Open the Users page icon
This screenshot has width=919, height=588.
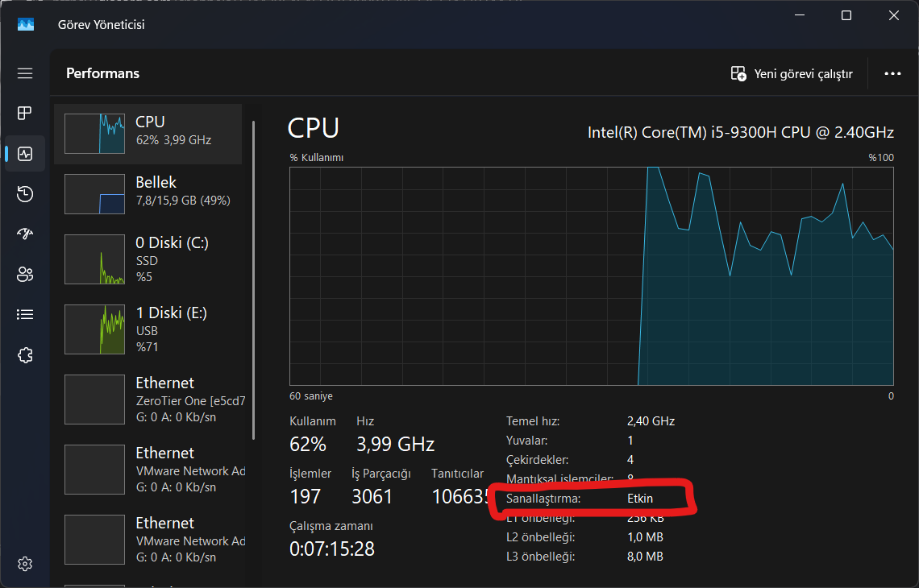coord(25,274)
